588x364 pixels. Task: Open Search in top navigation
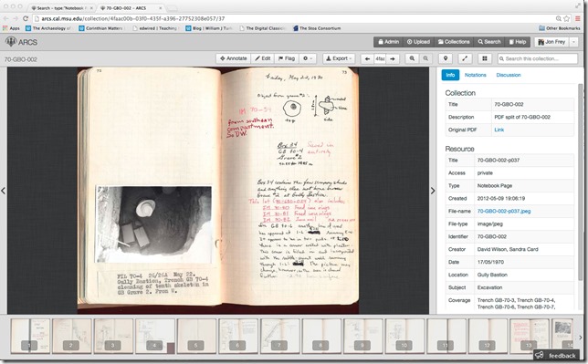coord(489,42)
